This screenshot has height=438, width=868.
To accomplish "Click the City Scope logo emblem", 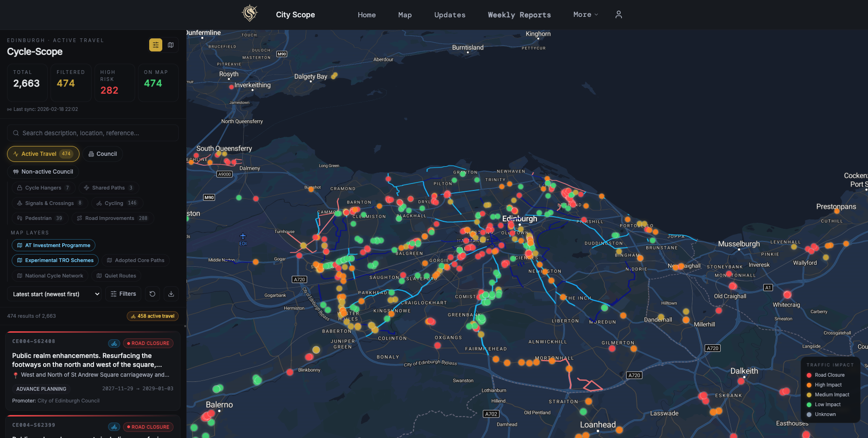I will [250, 14].
